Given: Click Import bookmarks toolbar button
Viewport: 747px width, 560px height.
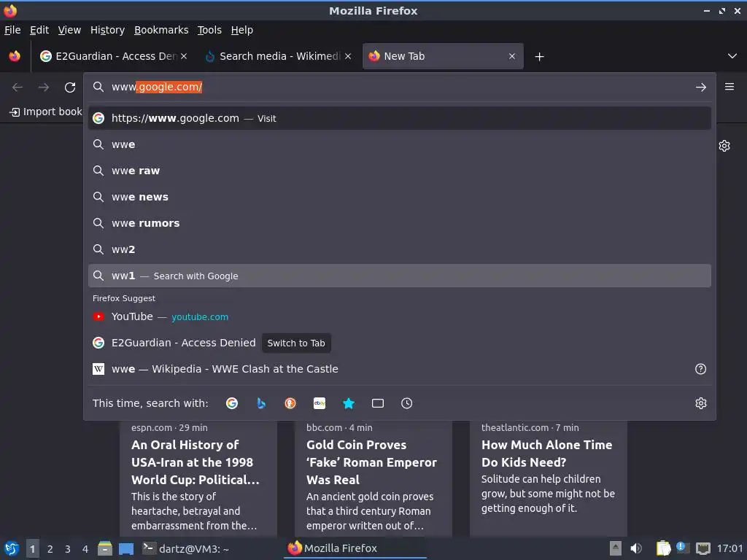Looking at the screenshot, I should pyautogui.click(x=45, y=112).
